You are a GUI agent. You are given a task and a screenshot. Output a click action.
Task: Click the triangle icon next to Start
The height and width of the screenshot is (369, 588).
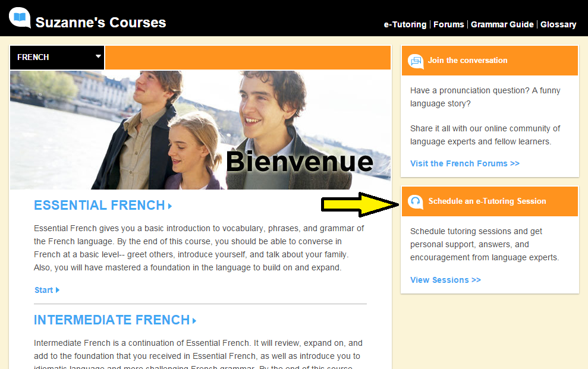[x=58, y=290]
